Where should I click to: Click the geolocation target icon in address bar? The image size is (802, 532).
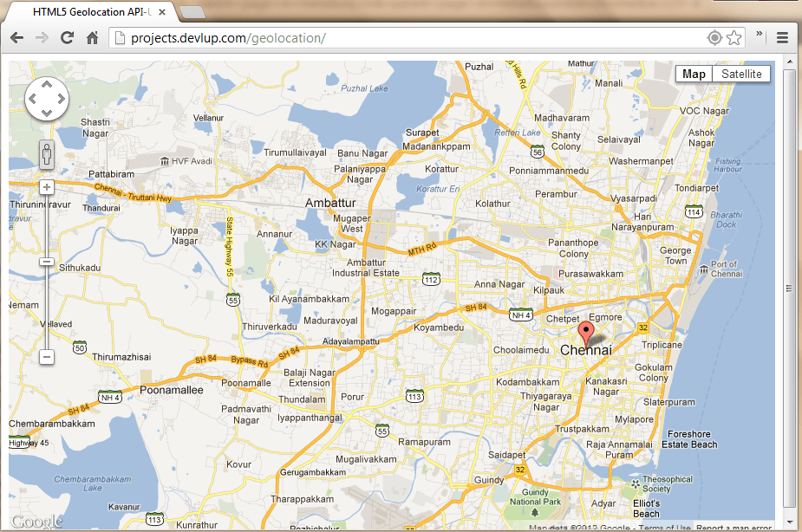click(x=714, y=38)
